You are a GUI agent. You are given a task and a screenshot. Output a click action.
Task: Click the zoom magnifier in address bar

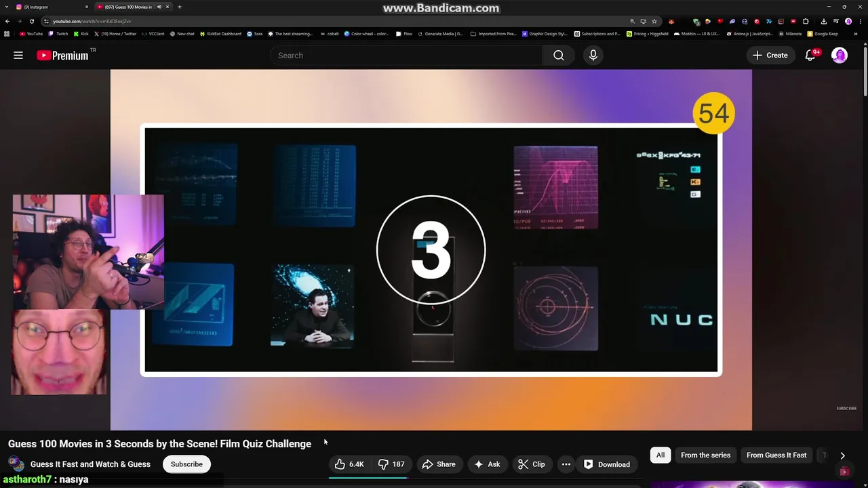(x=633, y=21)
